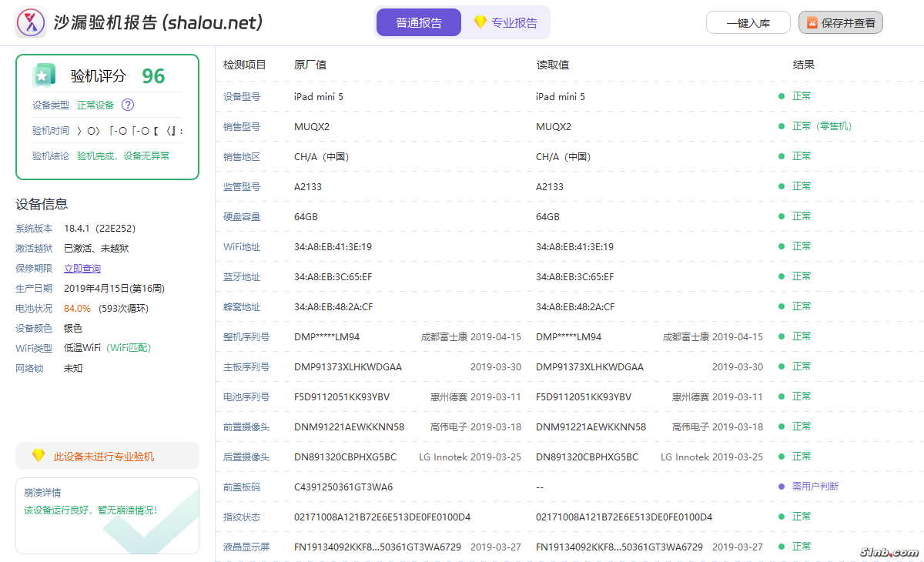Click the 保存并查看 button

[840, 23]
